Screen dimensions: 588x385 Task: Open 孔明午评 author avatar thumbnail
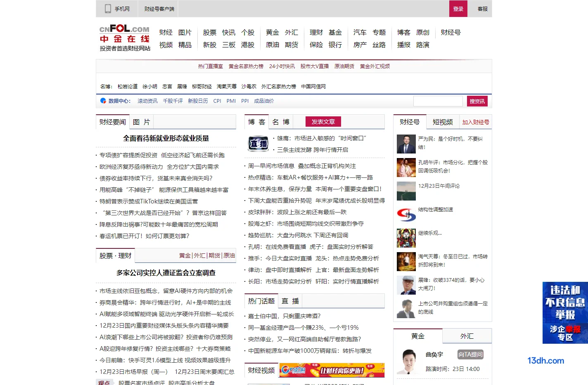point(406,168)
